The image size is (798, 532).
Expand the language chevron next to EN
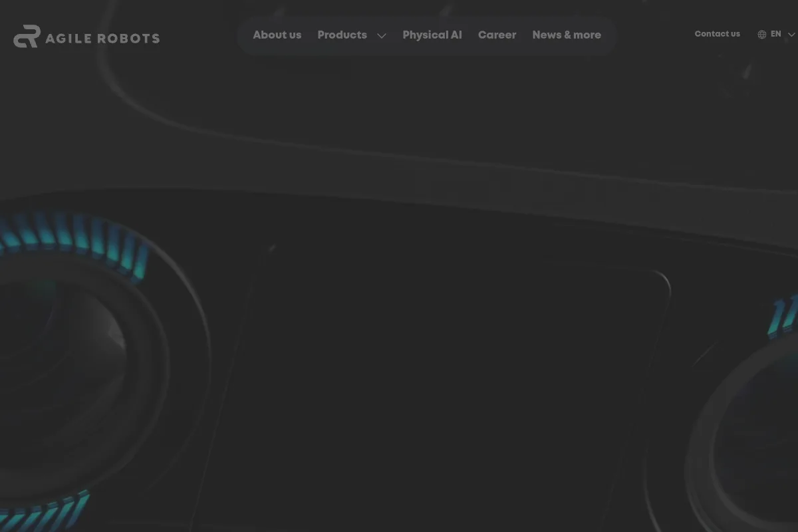click(791, 35)
